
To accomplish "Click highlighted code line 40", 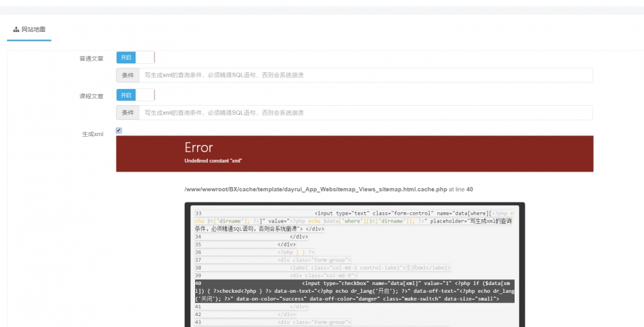I will 354,292.
